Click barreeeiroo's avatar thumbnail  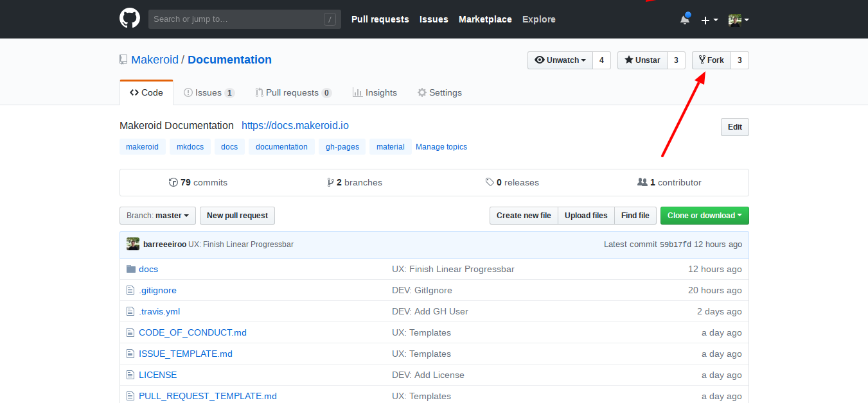pos(132,244)
